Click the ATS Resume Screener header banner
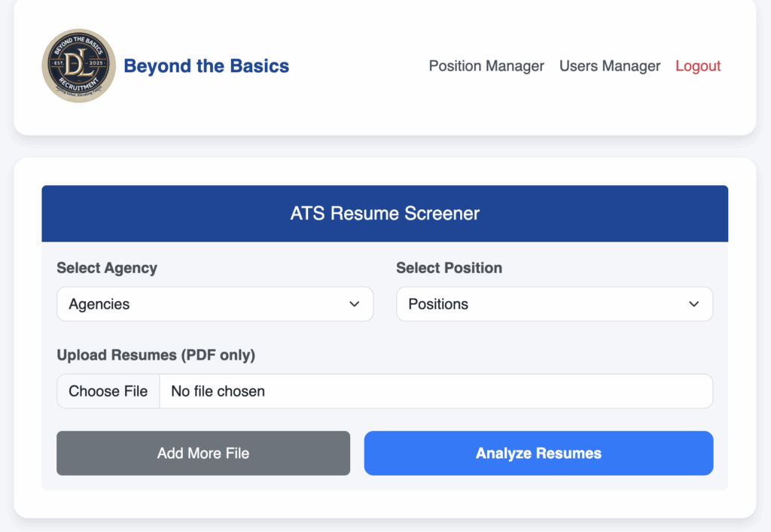The width and height of the screenshot is (771, 532). (385, 214)
